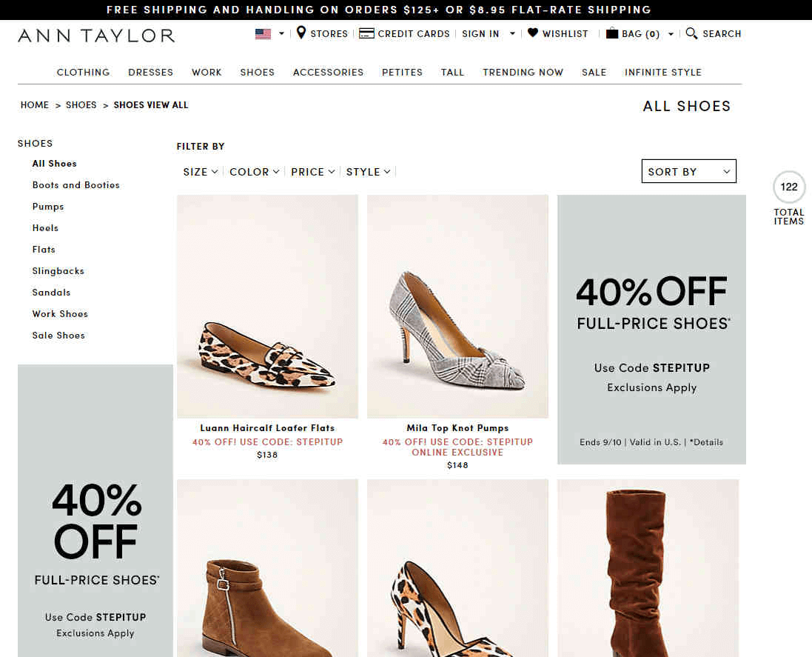Viewport: 812px width, 657px height.
Task: Open the Shoes menu
Action: tap(258, 72)
